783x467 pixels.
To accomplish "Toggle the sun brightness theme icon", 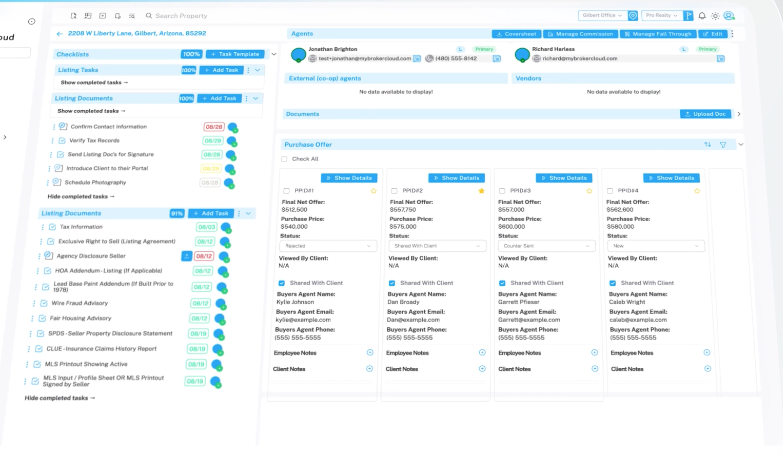I will [x=715, y=16].
